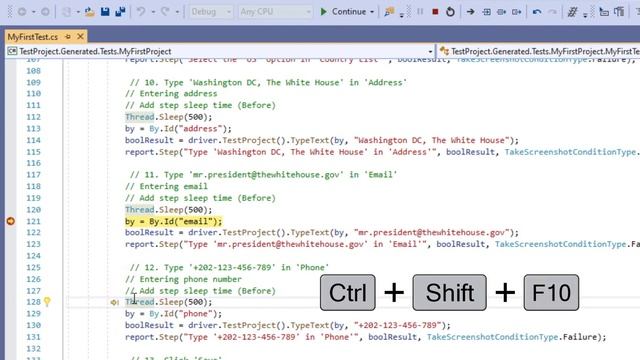Click the run-to-click glyph beside Thread.Sleep line 128

coord(114,302)
